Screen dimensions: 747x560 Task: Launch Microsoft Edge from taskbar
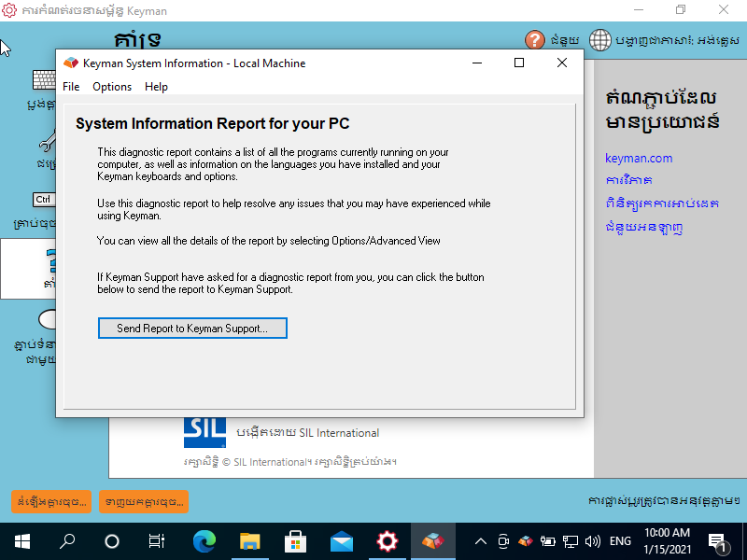pyautogui.click(x=204, y=541)
